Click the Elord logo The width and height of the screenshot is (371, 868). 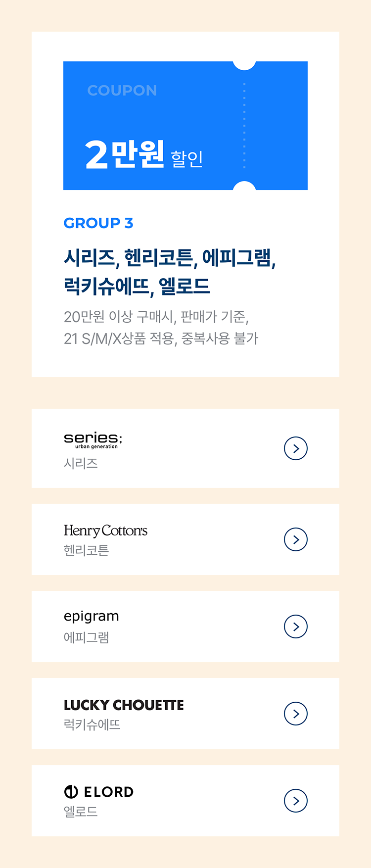99,792
